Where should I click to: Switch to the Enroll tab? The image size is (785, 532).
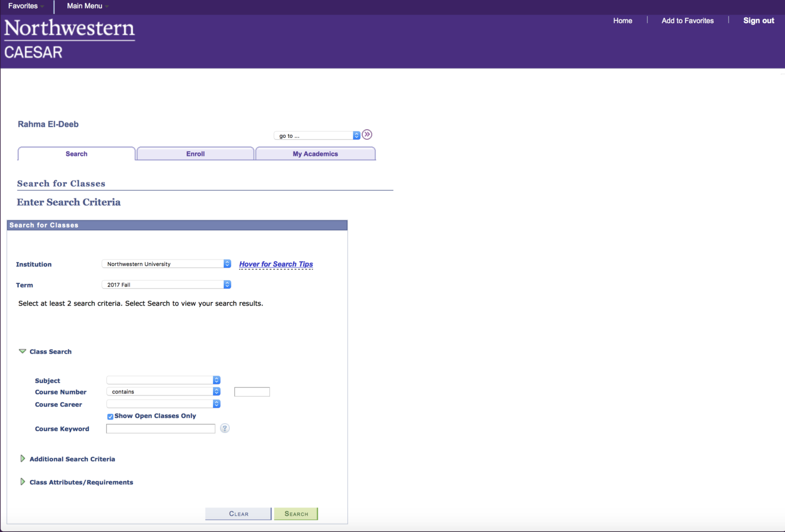[196, 154]
